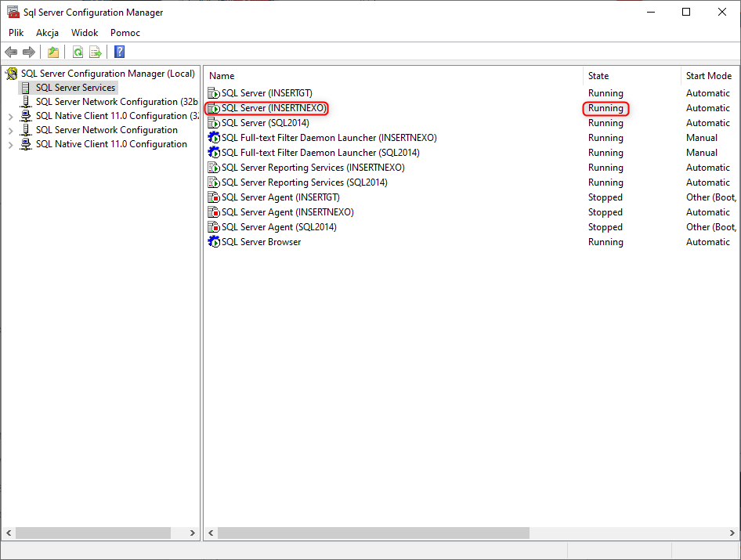Select the SQL Server (SQL2014) row name
Viewport: 741px width, 560px height.
pyautogui.click(x=265, y=123)
